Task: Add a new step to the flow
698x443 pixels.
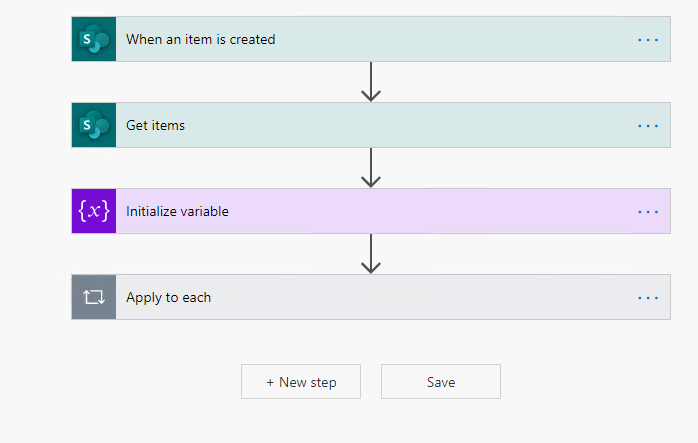Action: pyautogui.click(x=301, y=382)
